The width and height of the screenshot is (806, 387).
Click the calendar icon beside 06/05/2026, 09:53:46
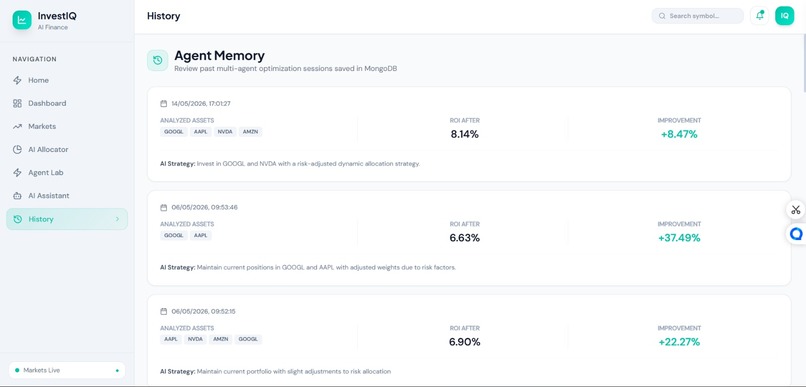pos(163,208)
